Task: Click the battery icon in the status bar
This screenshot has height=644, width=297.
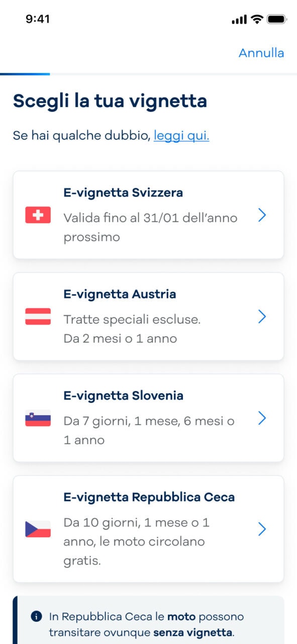Action: [x=277, y=19]
